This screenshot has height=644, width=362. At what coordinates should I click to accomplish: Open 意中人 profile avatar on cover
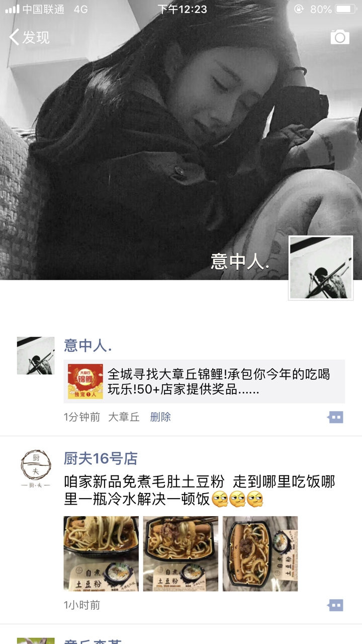click(x=321, y=268)
